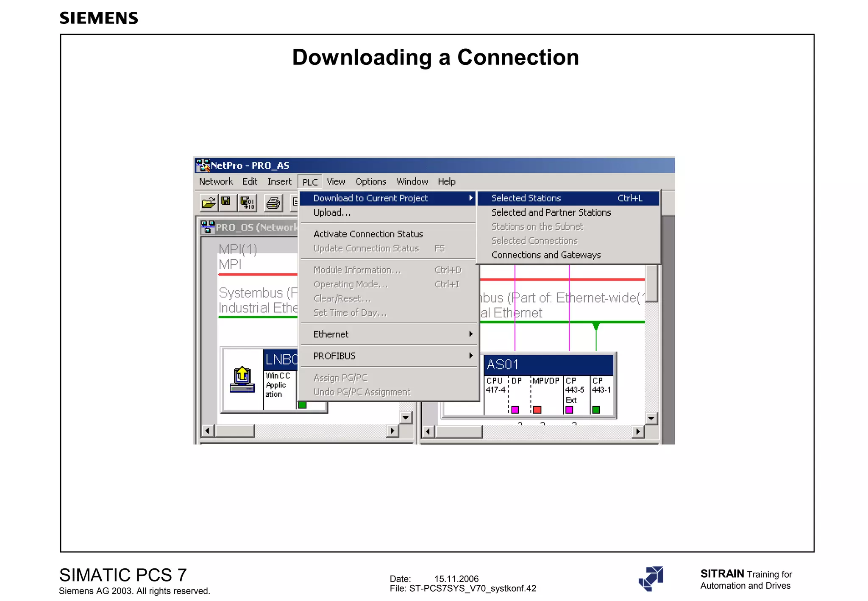Click right pane horizontal scrollbar left arrow
Image resolution: width=868 pixels, height=601 pixels.
(x=428, y=432)
